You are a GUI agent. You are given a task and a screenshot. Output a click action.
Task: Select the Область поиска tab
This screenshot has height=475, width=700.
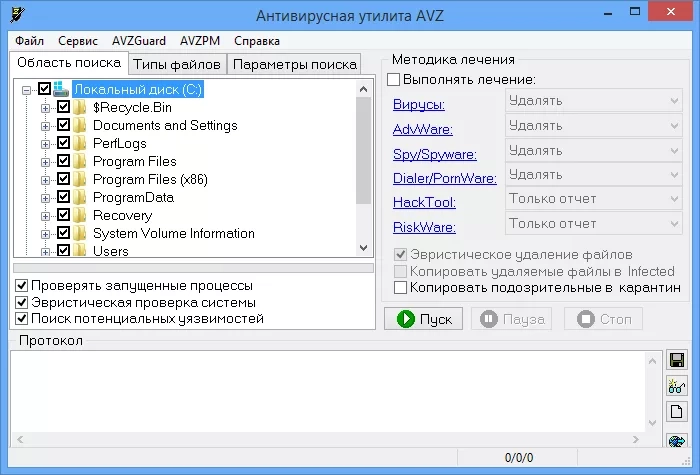pos(69,62)
